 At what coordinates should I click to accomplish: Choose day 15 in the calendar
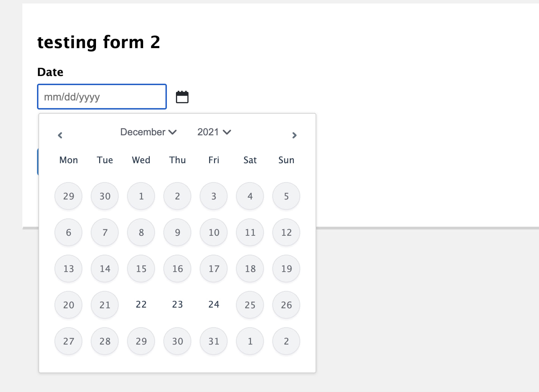[x=141, y=269]
